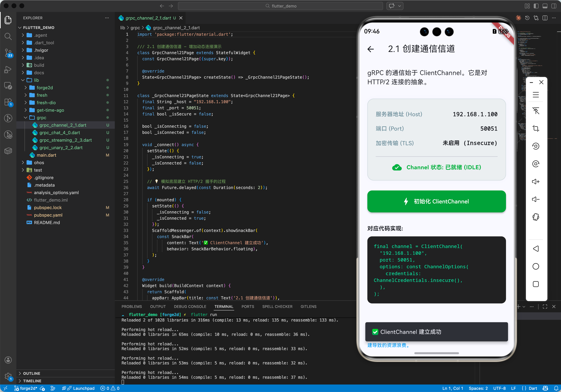Open the Search view in activity bar
561x392 pixels.
(8, 36)
